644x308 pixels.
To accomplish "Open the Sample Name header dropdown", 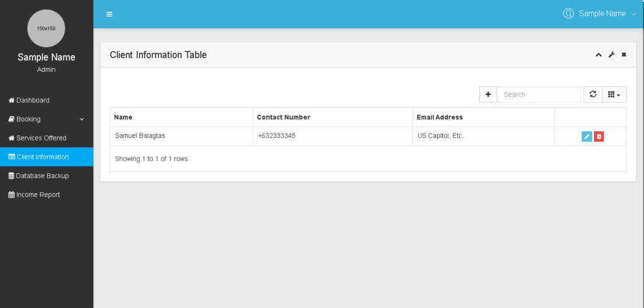I will pos(600,14).
